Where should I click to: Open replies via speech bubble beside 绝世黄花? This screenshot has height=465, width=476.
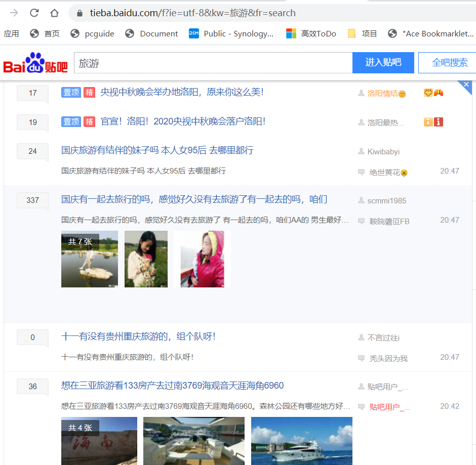(x=362, y=171)
